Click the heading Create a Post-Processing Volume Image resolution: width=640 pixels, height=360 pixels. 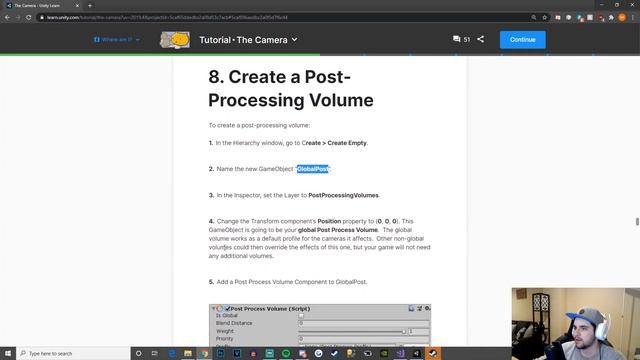[x=291, y=89]
